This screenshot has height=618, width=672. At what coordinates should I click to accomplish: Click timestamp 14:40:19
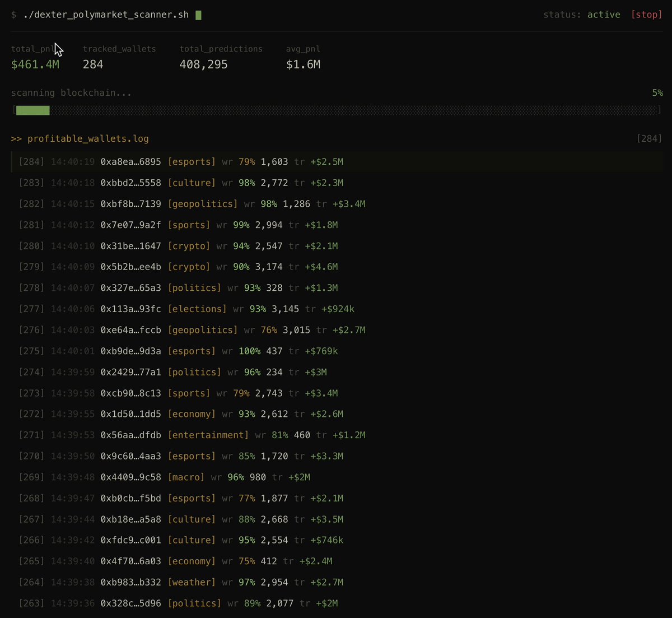73,162
